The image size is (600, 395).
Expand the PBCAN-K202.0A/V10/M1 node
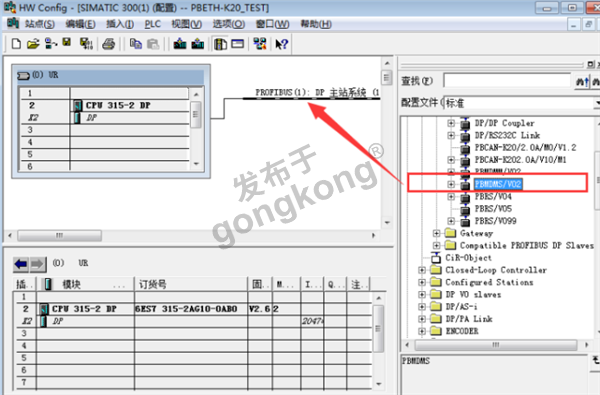tap(451, 160)
